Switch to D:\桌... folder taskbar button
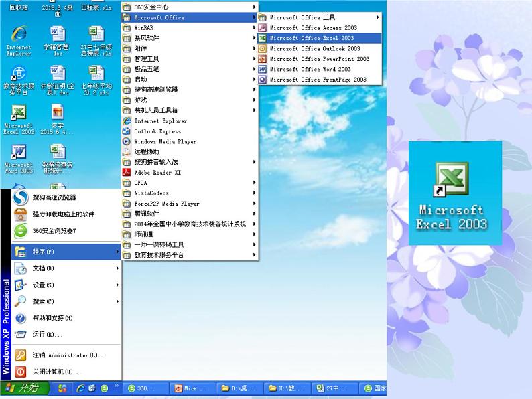 (241, 388)
